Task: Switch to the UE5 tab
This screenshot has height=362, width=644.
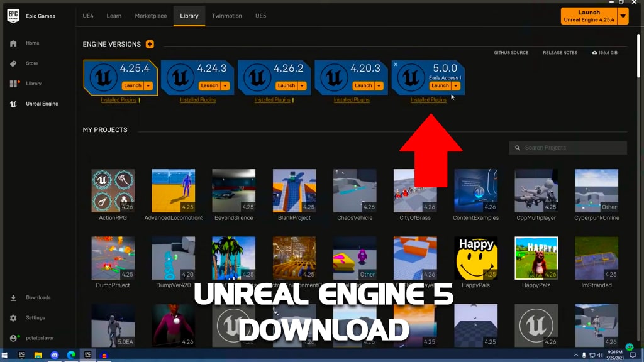Action: 261,16
